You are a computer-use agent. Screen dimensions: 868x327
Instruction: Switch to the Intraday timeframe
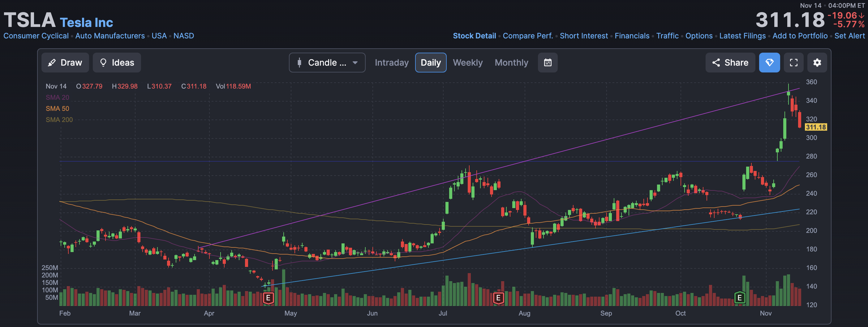tap(392, 63)
